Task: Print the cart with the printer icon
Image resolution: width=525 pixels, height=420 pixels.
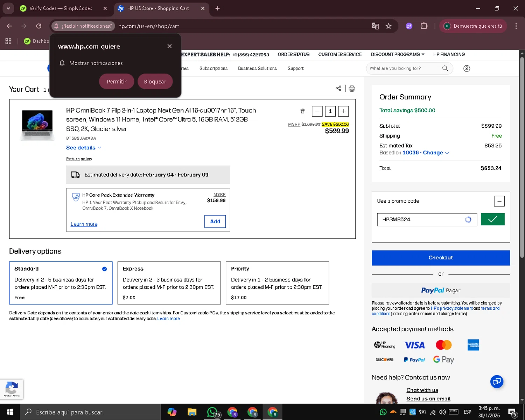Action: pos(352,88)
